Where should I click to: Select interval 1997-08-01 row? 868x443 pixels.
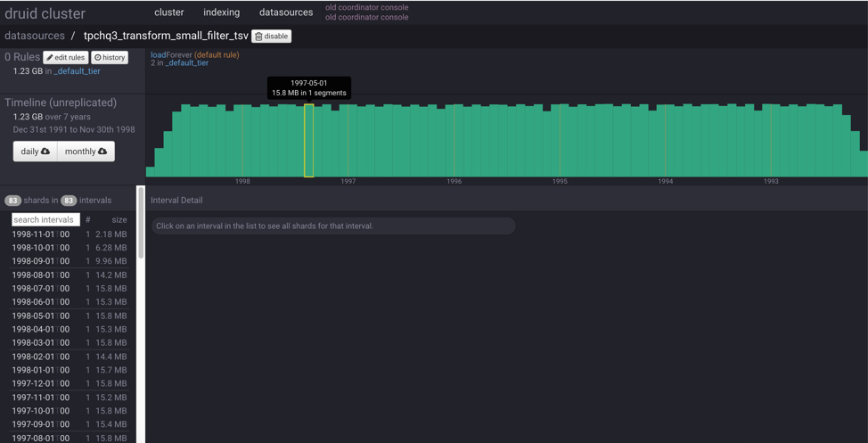pos(70,438)
